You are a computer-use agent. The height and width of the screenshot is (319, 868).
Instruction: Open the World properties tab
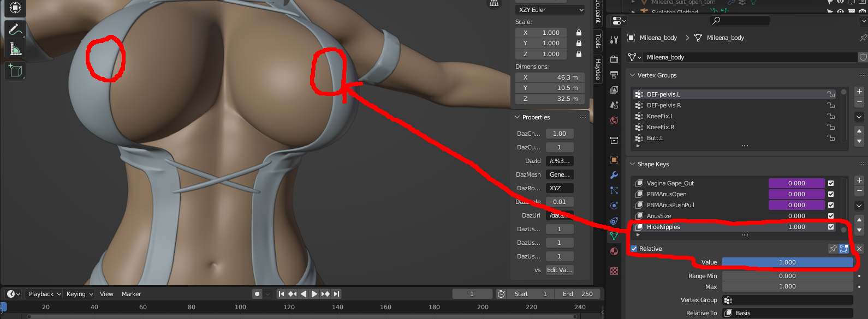tap(614, 121)
